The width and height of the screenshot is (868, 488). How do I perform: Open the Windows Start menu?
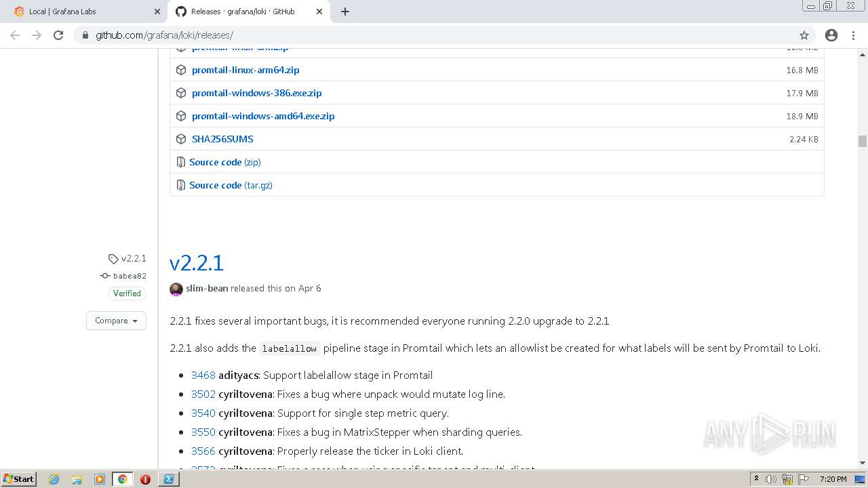[18, 479]
